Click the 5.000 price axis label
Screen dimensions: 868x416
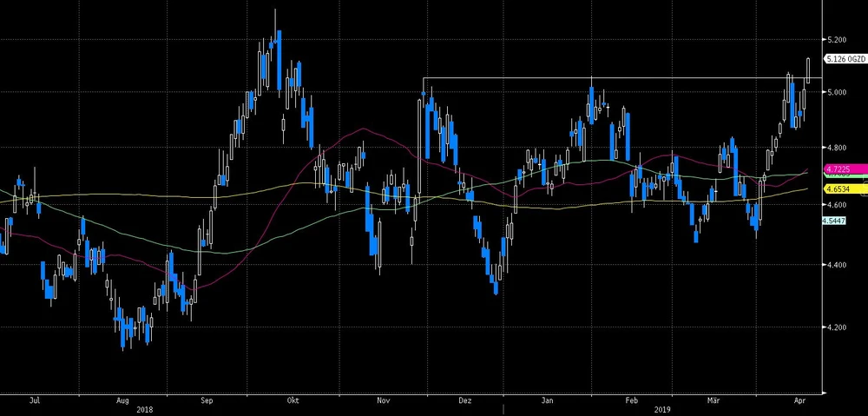click(x=837, y=92)
